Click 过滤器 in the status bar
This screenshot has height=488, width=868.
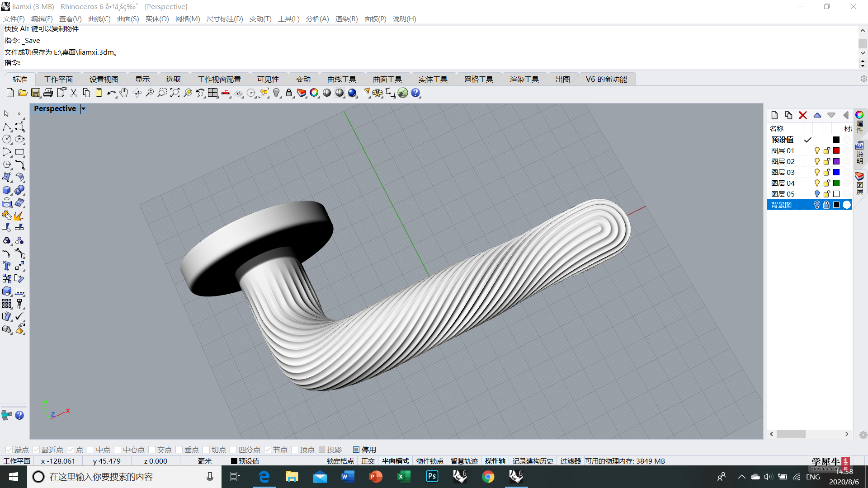coord(570,461)
